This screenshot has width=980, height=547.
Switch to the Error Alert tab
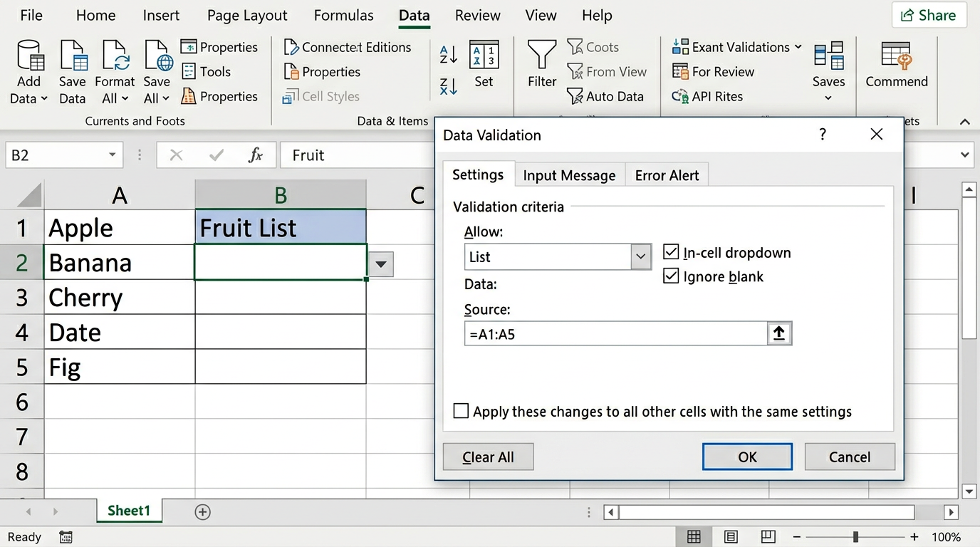667,175
